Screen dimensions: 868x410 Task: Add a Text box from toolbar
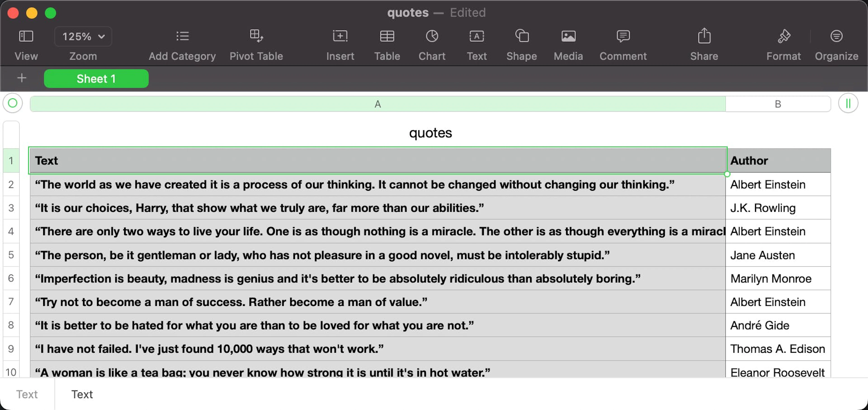476,36
